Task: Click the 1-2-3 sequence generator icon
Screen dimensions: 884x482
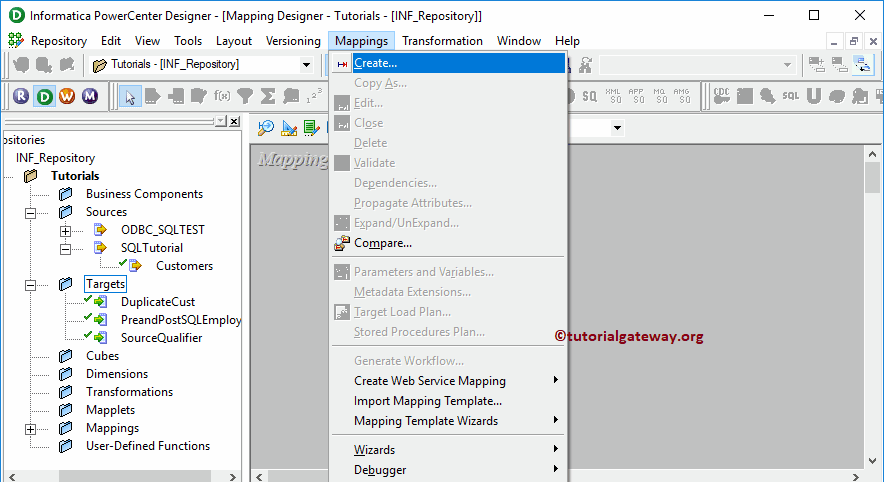Action: pos(314,96)
